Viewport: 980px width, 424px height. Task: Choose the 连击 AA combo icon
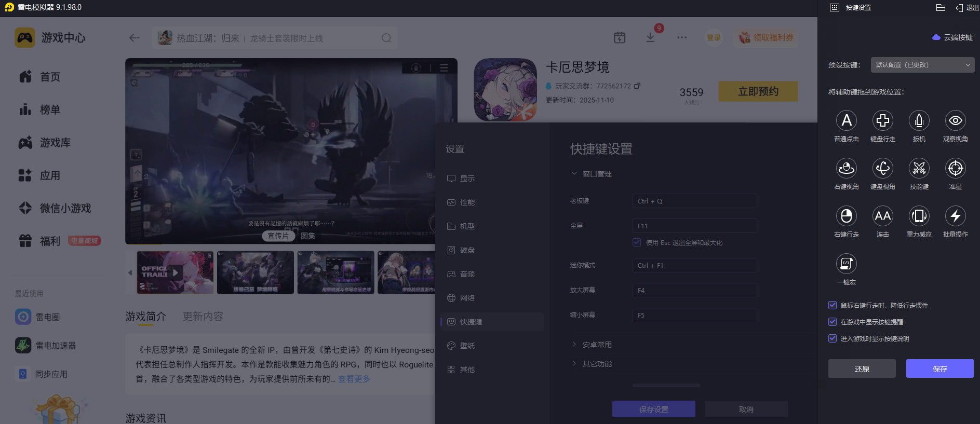point(883,216)
